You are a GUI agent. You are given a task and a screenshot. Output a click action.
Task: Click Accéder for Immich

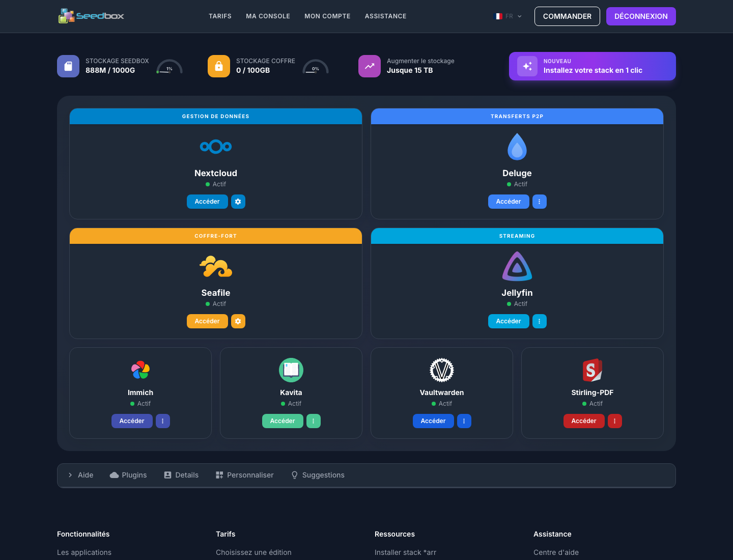(x=132, y=421)
